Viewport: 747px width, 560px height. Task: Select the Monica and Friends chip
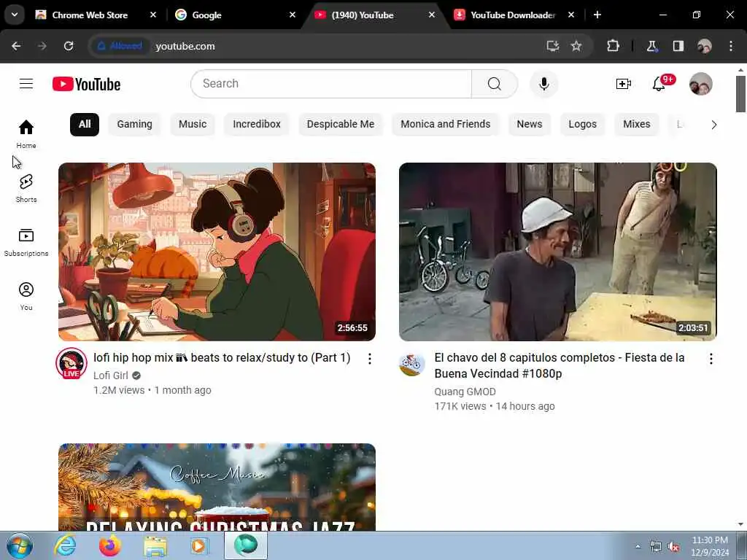[x=445, y=124]
